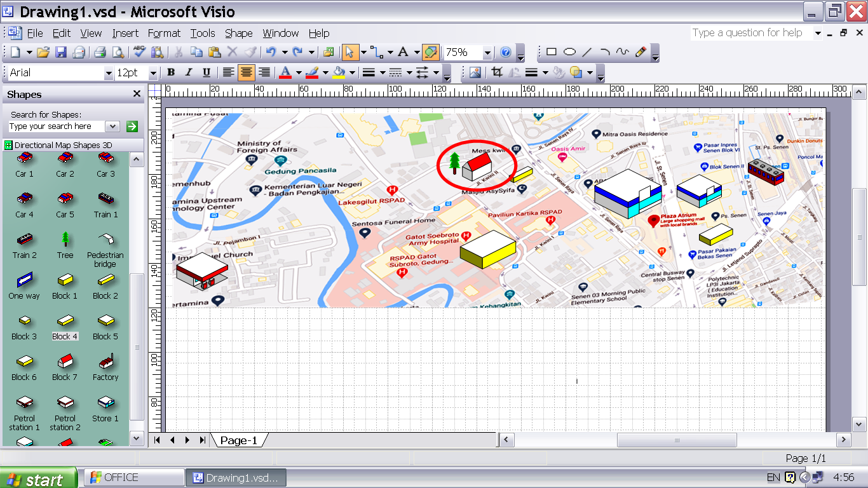Click the Search for Shapes text field
Screen dimensions: 868x488
(x=56, y=126)
